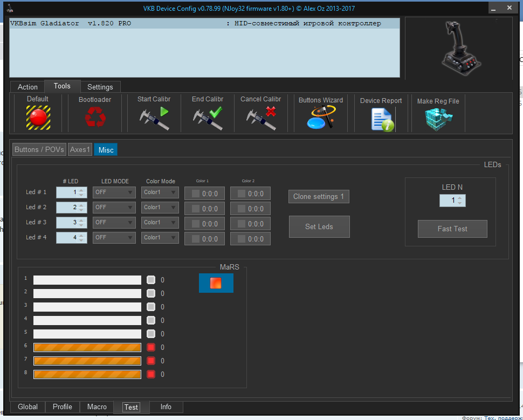This screenshot has height=420, width=523.
Task: Open LED MODE dropdown for Led # 4
Action: coord(114,237)
